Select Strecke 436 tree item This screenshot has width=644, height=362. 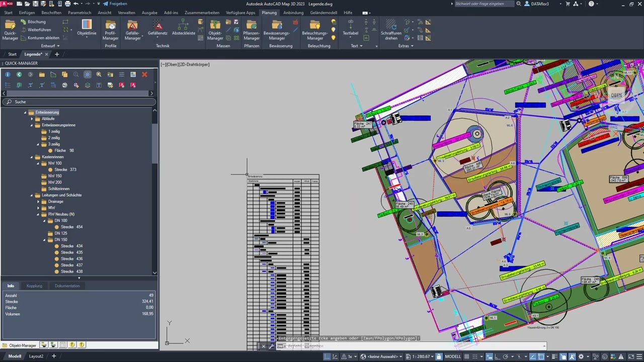tap(69, 259)
